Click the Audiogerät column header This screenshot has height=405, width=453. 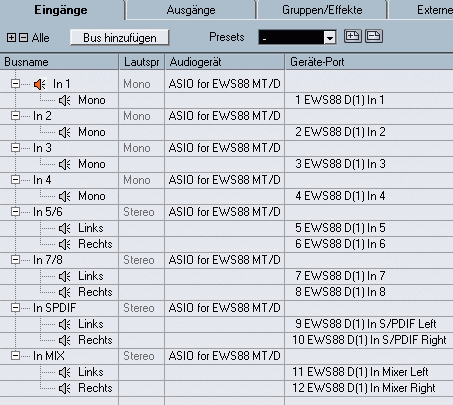pyautogui.click(x=225, y=62)
